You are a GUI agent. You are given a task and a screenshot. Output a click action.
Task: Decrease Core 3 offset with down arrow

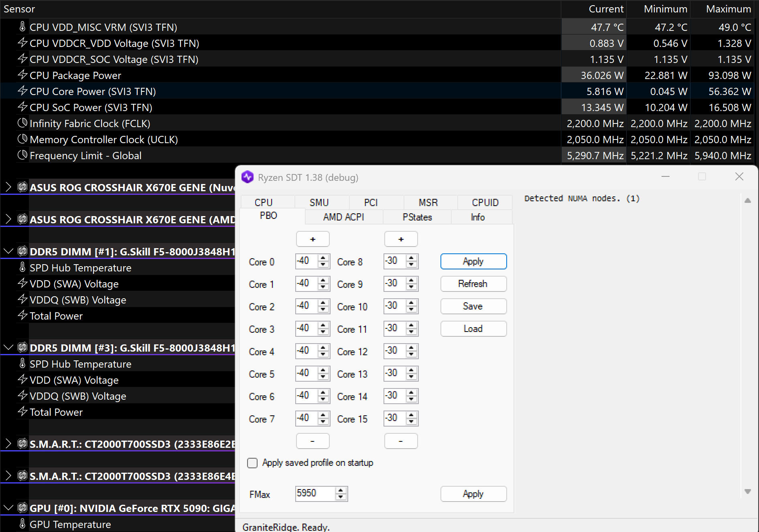click(323, 332)
